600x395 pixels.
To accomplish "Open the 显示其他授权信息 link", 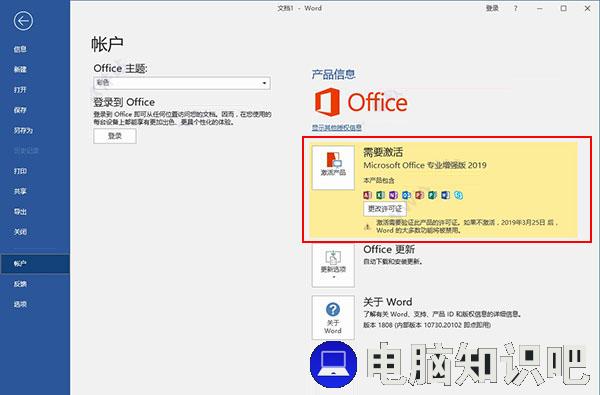I will tap(336, 127).
